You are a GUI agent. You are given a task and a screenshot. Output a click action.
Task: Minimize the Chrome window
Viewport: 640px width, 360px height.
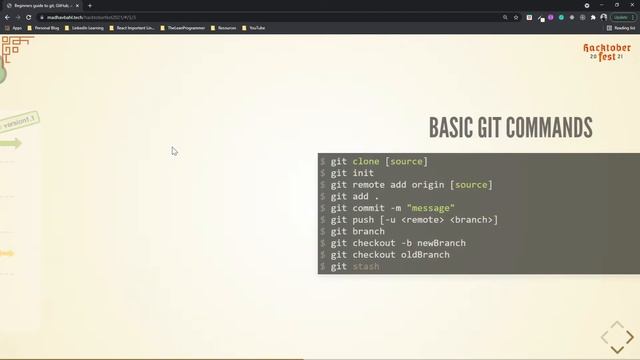point(602,5)
